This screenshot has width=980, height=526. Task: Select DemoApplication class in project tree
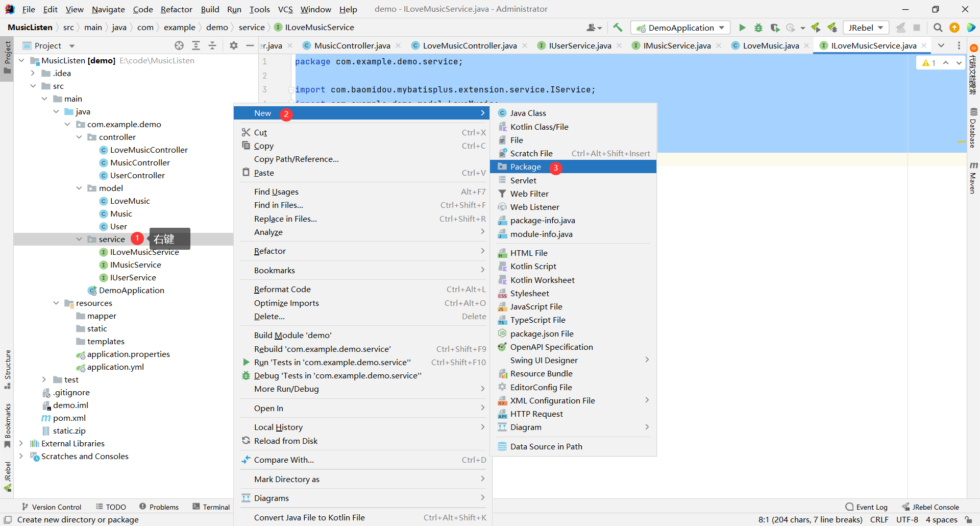126,290
